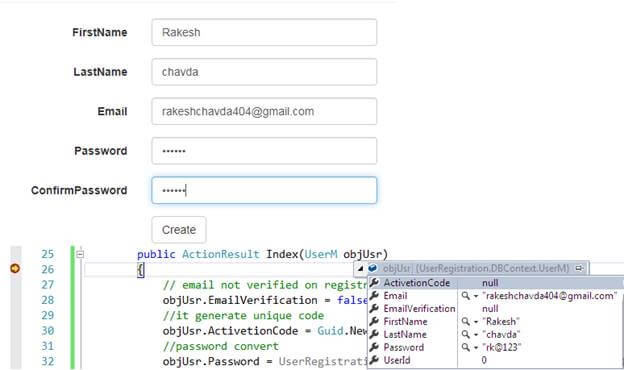Click the "//it generate unique code" comment
The height and width of the screenshot is (370, 624).
243,315
